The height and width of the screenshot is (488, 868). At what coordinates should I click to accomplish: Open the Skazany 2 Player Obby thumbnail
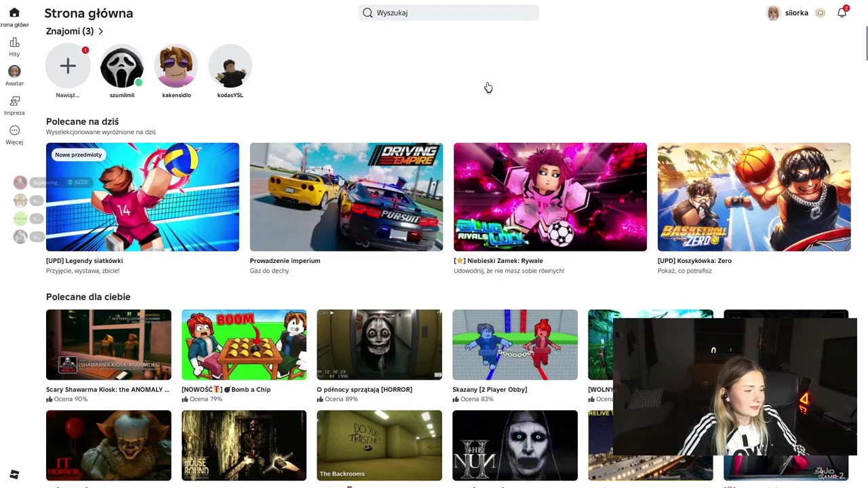515,345
